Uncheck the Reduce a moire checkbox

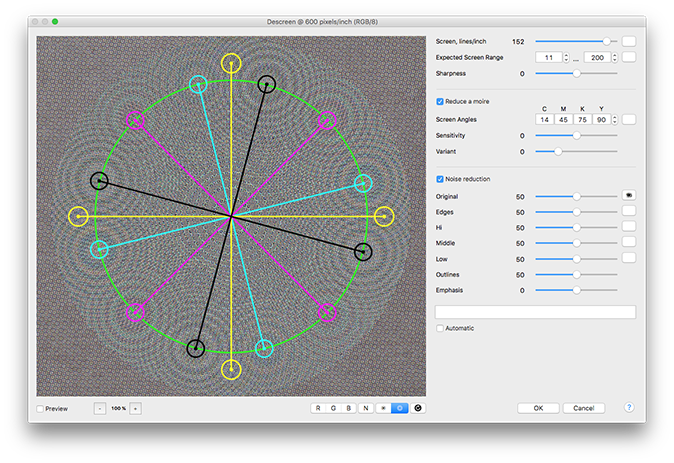tap(440, 102)
